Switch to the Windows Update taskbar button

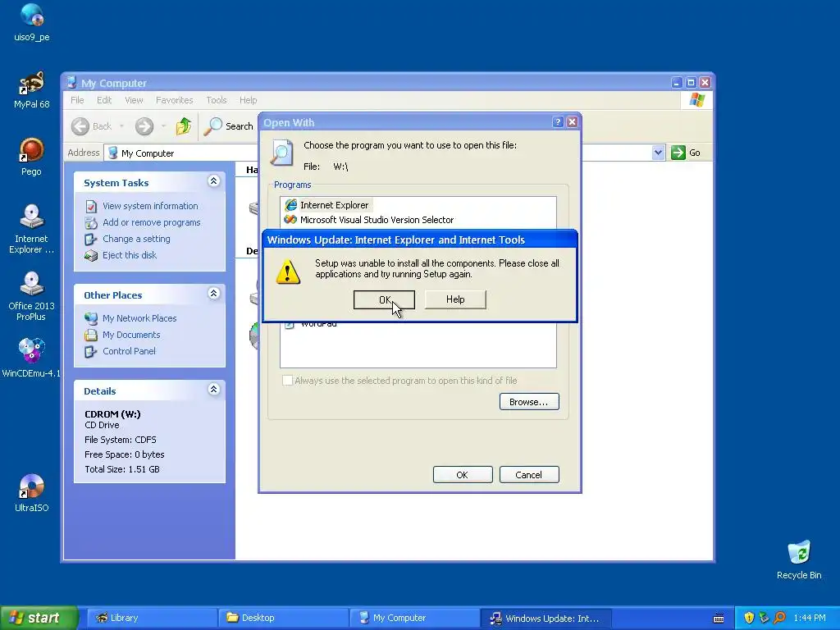click(546, 618)
